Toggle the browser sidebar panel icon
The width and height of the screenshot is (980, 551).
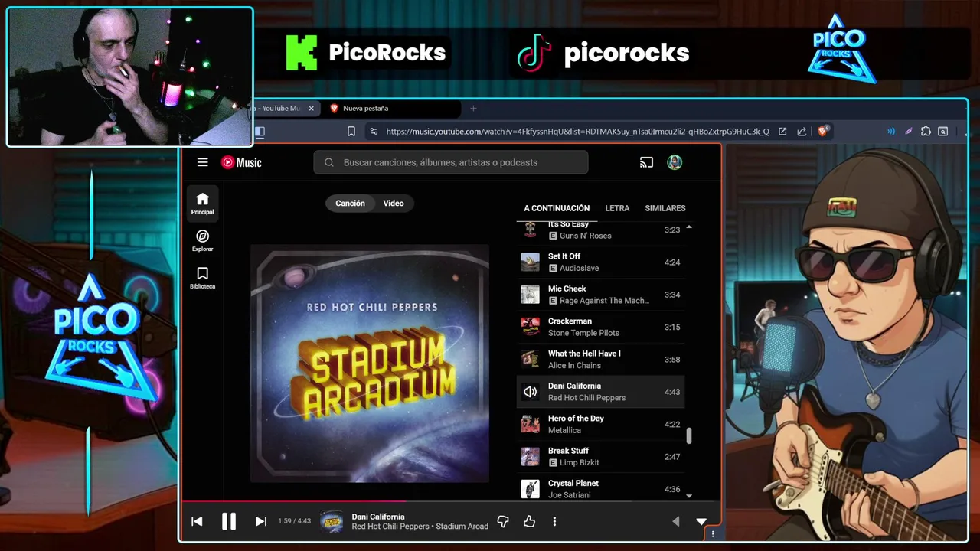pos(260,132)
